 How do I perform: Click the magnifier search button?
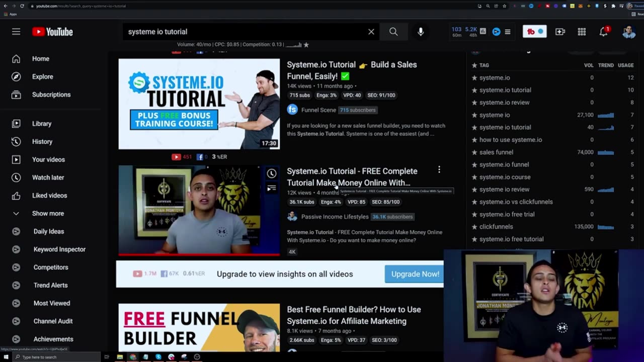[x=393, y=32]
